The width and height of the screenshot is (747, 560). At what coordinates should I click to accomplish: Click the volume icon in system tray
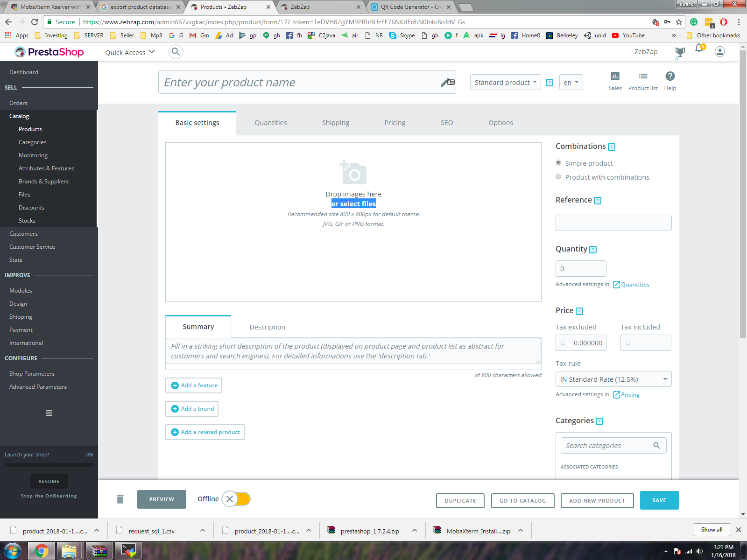coord(699,551)
